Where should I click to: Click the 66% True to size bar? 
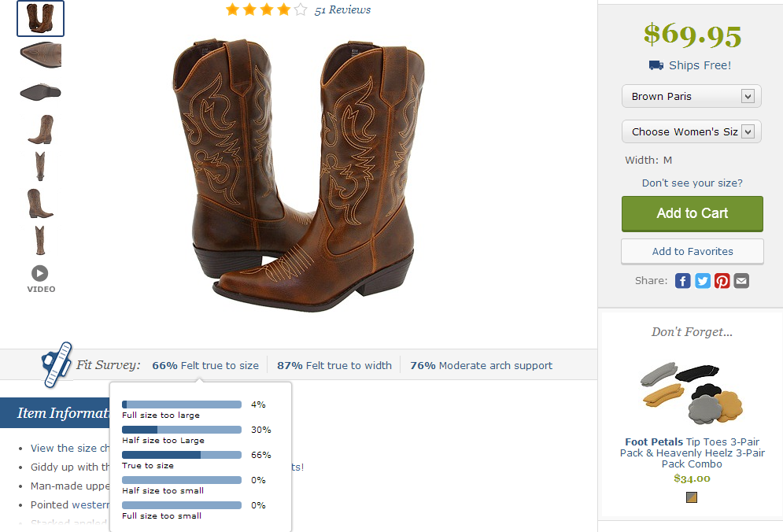point(182,455)
